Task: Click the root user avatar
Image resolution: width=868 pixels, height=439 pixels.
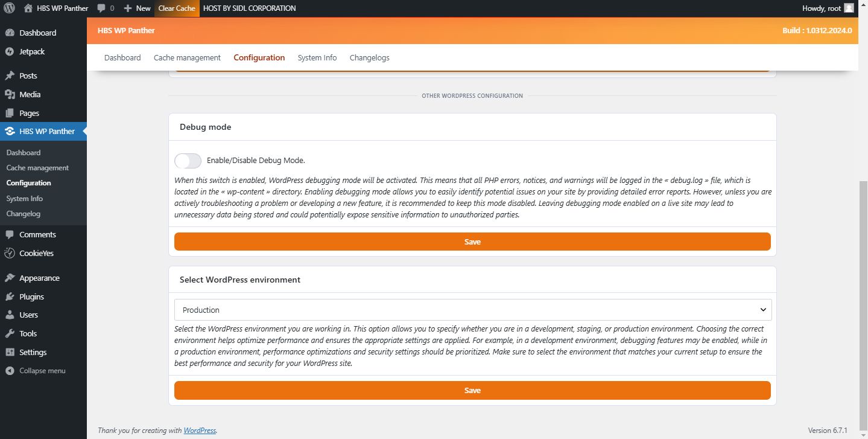Action: click(x=849, y=8)
